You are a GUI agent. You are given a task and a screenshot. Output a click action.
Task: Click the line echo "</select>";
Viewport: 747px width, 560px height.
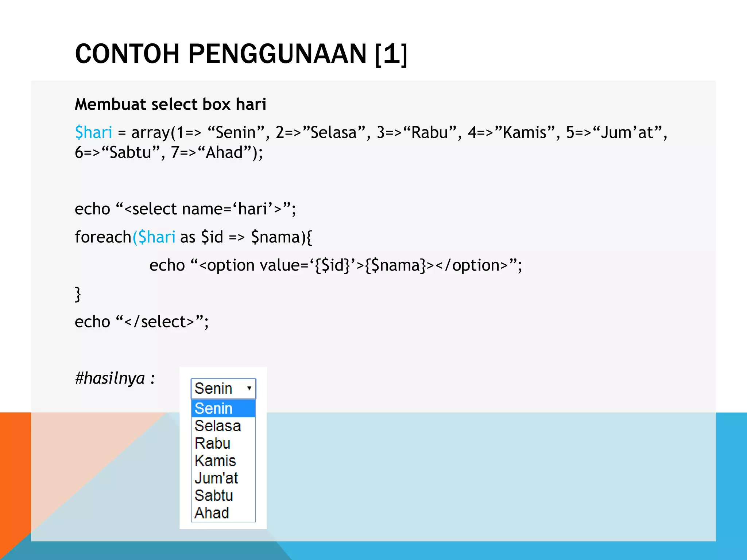tap(142, 322)
